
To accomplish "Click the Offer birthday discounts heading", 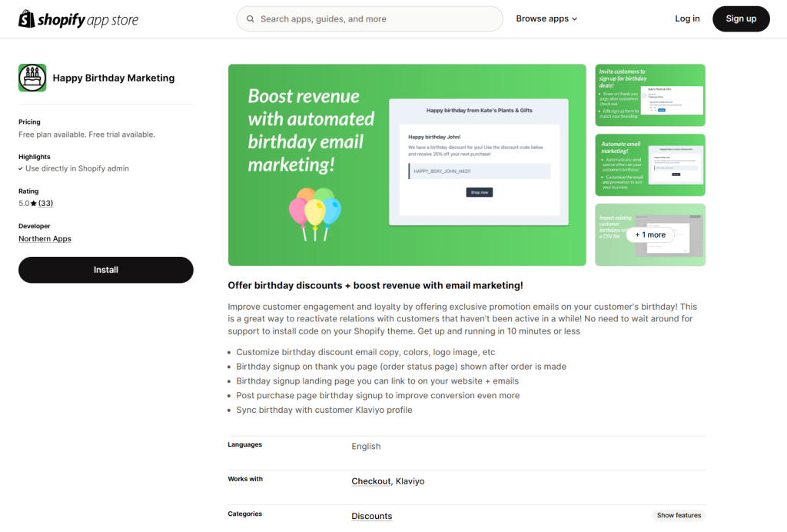I will pos(375,285).
